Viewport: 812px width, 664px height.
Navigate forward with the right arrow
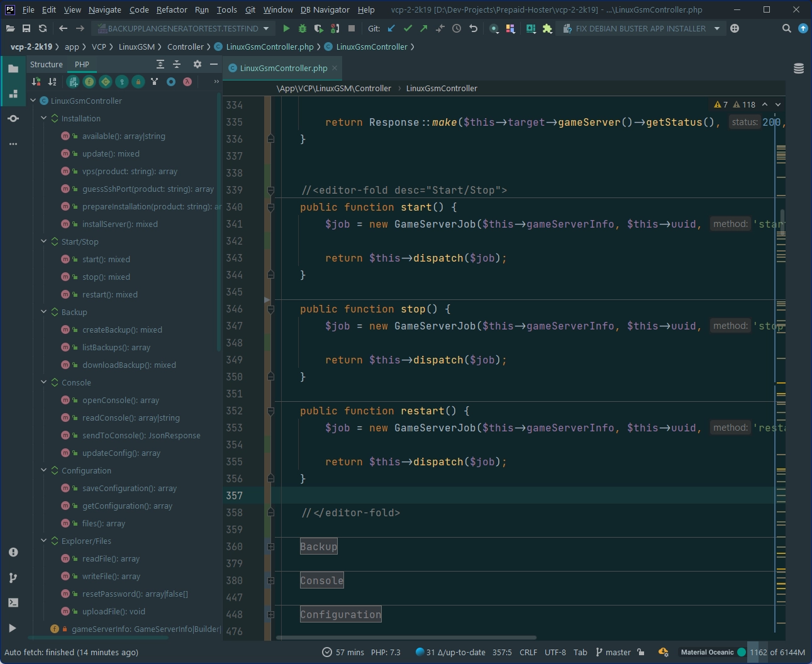pos(80,28)
